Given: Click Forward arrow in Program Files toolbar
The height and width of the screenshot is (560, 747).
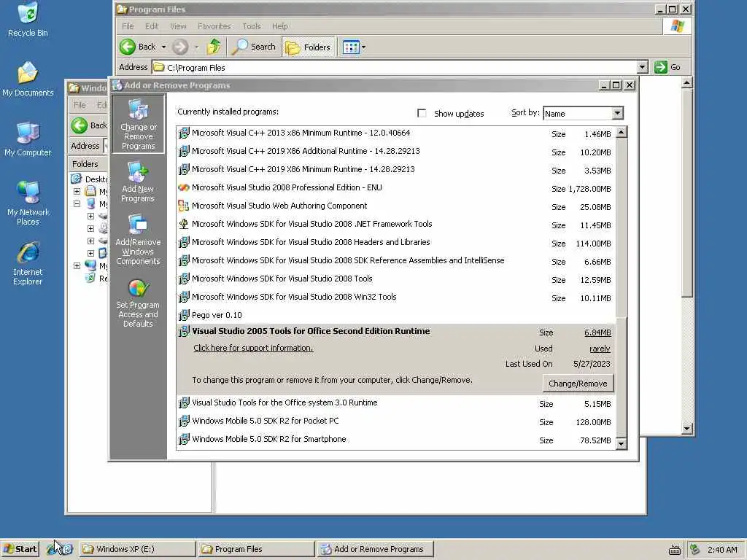Looking at the screenshot, I should click(x=180, y=47).
